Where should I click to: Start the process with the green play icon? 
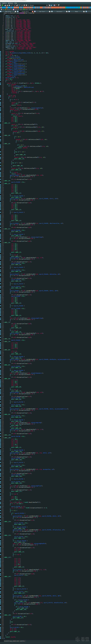22,5
